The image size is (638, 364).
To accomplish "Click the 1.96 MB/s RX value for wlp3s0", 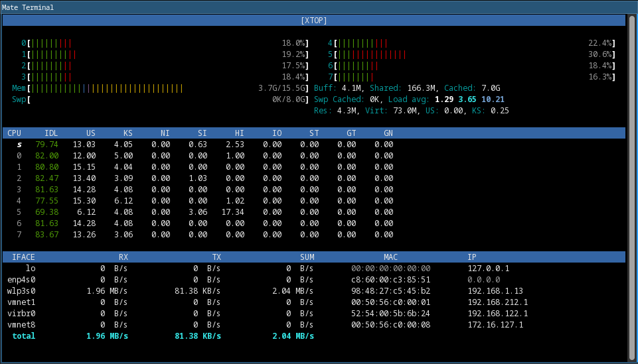I will [x=107, y=291].
